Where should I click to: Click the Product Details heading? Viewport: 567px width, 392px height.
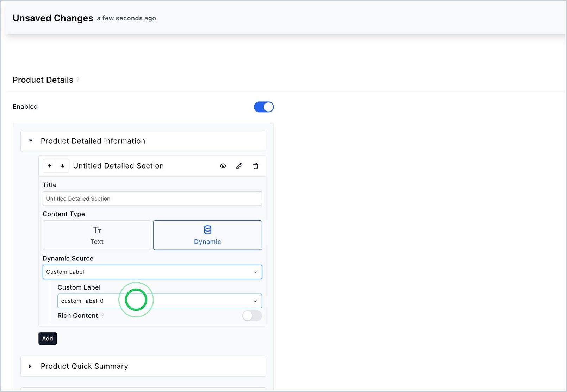43,80
